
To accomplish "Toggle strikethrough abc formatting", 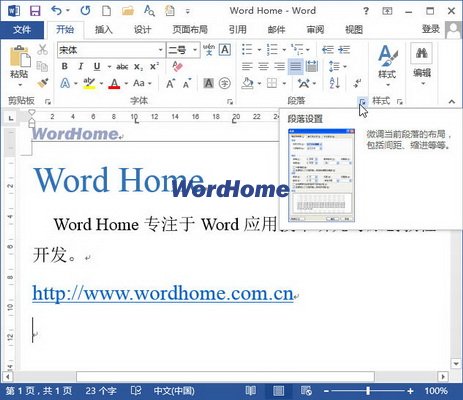I will click(122, 67).
